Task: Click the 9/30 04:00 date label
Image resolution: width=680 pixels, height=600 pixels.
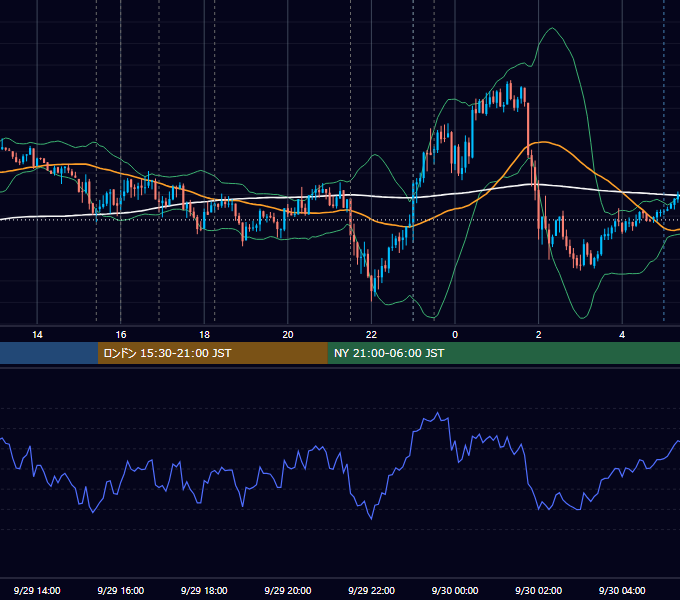Action: point(622,590)
